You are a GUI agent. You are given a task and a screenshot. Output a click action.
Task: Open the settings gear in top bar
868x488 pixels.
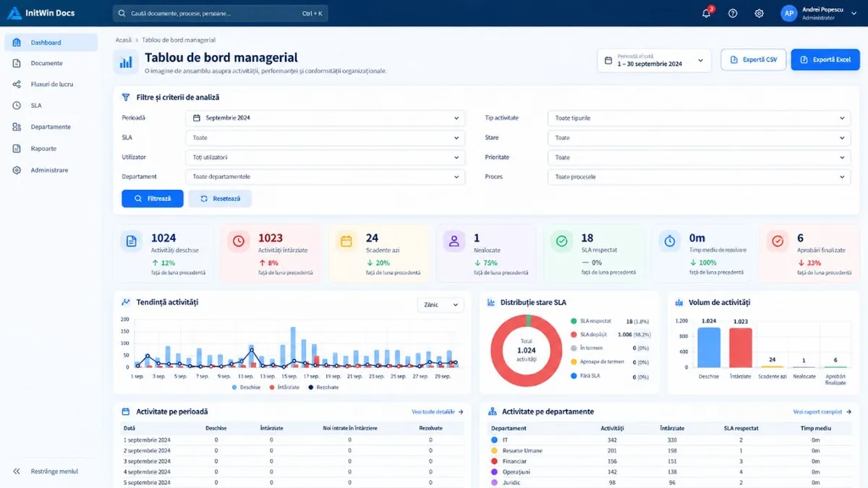tap(759, 13)
